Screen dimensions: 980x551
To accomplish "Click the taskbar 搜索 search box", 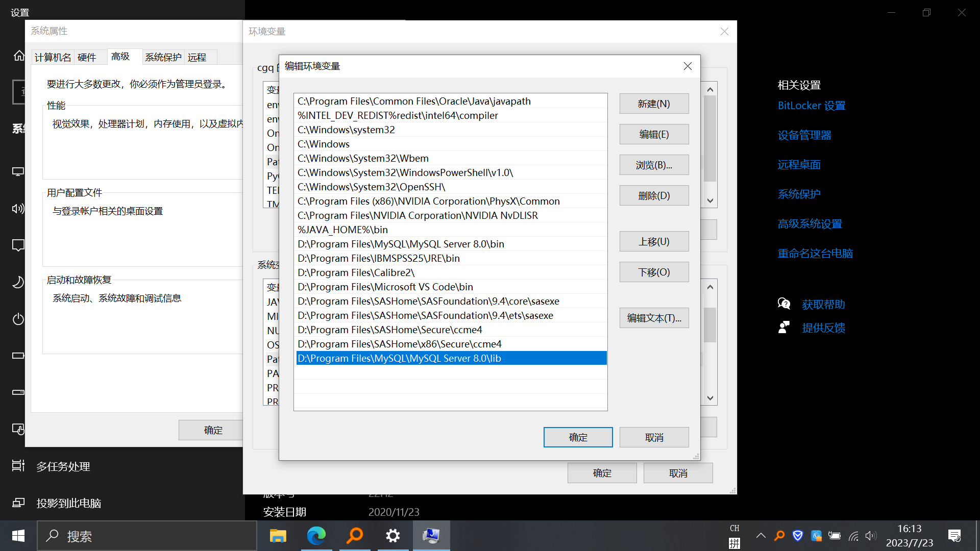I will pyautogui.click(x=148, y=536).
